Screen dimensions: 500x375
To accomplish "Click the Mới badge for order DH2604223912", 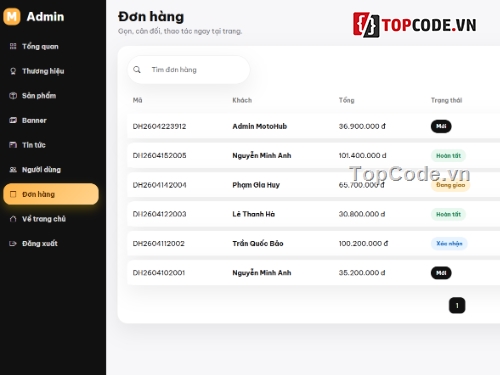I will (441, 126).
